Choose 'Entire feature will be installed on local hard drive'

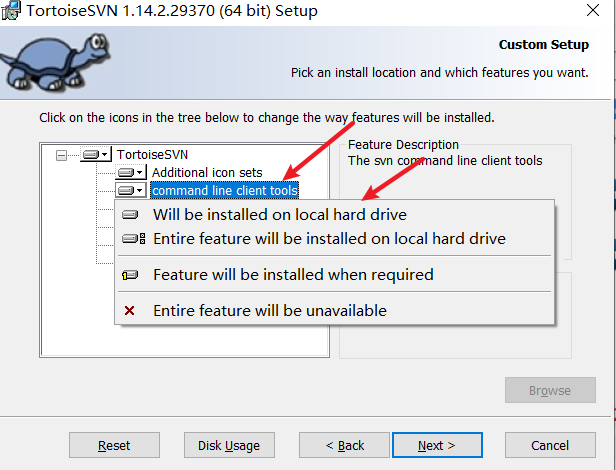[x=335, y=239]
